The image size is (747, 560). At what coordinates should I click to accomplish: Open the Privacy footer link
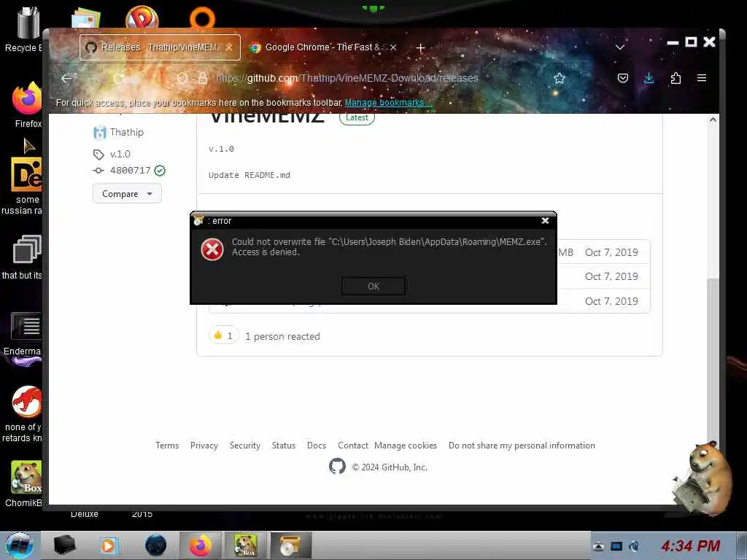point(204,446)
